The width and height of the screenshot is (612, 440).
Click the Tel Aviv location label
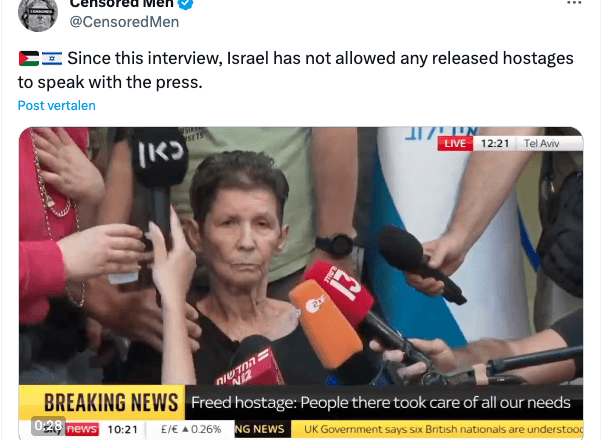[x=541, y=143]
